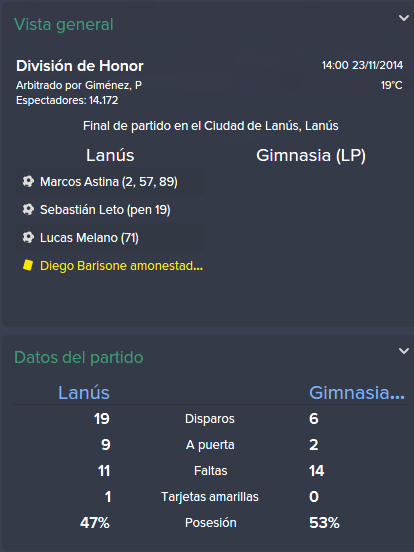414x552 pixels.
Task: Select the Marcos Astina goal entry
Action: [x=110, y=182]
